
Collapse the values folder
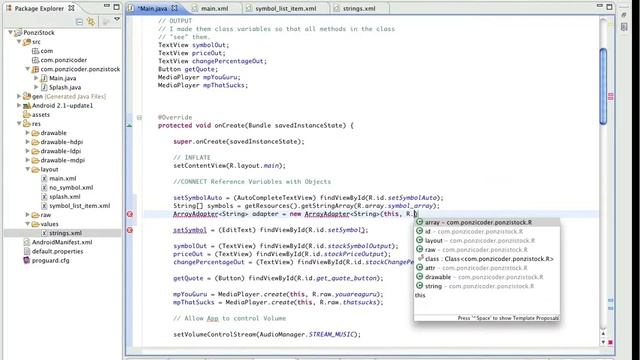(x=27, y=224)
